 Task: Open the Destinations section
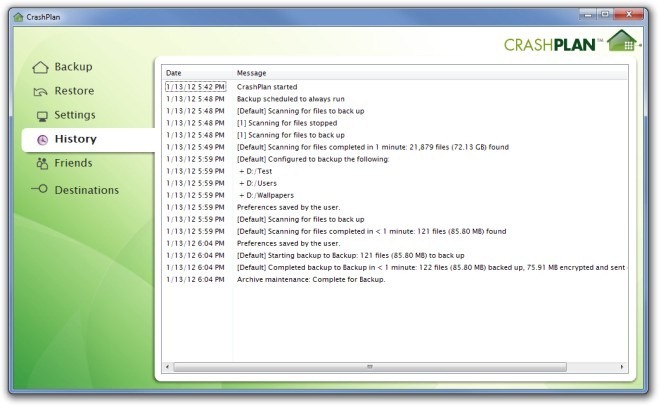tap(87, 190)
